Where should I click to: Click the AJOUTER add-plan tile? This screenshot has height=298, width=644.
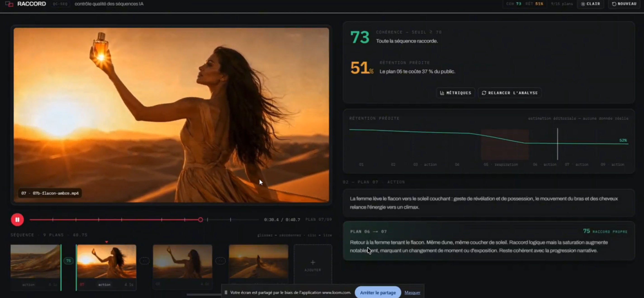pos(313,265)
